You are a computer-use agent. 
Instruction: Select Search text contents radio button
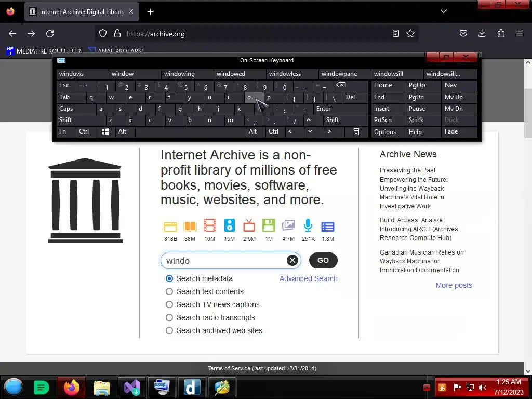[x=169, y=291]
